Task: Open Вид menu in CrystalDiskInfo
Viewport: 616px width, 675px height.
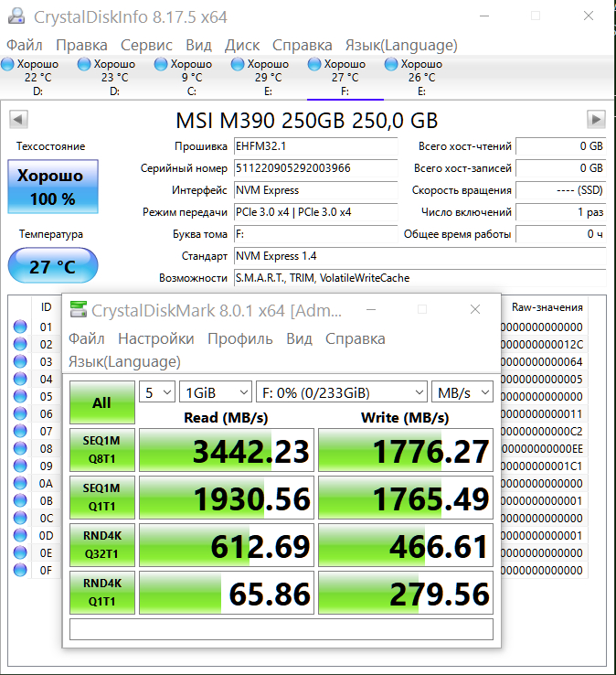Action: pos(198,45)
